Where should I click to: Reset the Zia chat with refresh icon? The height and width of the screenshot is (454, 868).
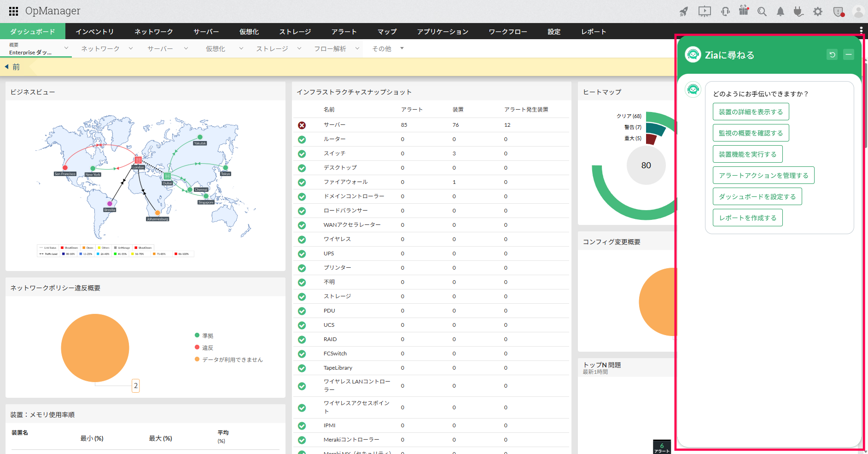pyautogui.click(x=832, y=55)
